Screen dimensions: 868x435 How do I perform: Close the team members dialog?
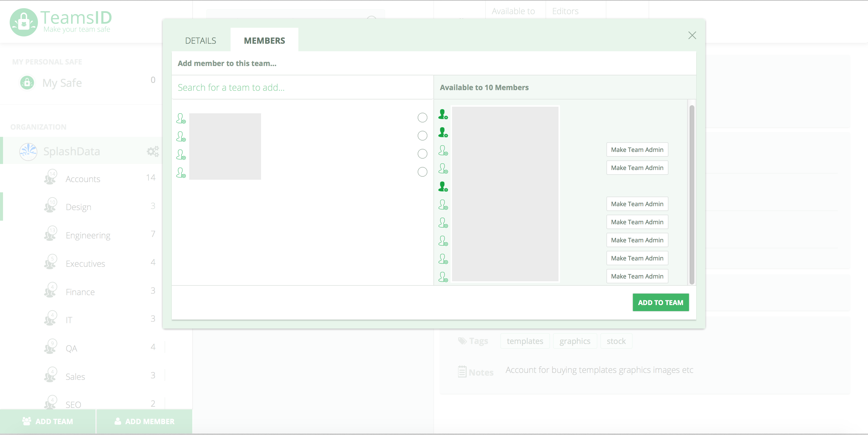(x=692, y=35)
